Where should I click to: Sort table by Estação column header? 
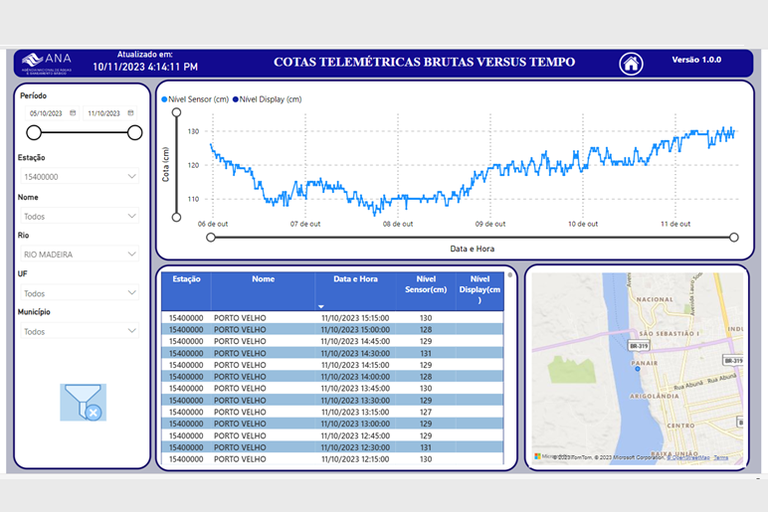tap(186, 280)
